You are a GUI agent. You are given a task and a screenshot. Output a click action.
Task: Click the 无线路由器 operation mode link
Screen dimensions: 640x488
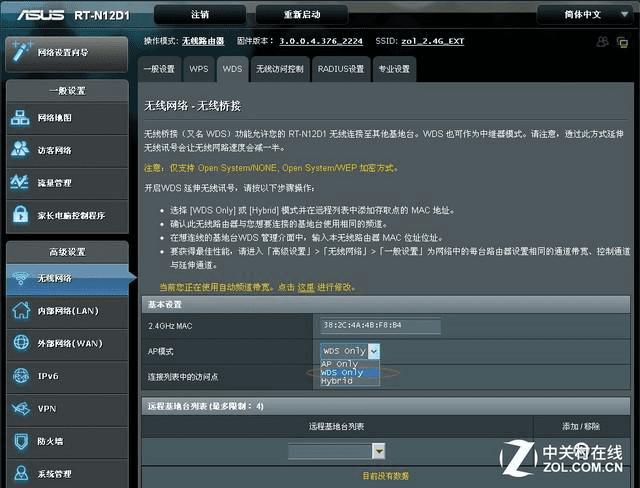(x=203, y=41)
